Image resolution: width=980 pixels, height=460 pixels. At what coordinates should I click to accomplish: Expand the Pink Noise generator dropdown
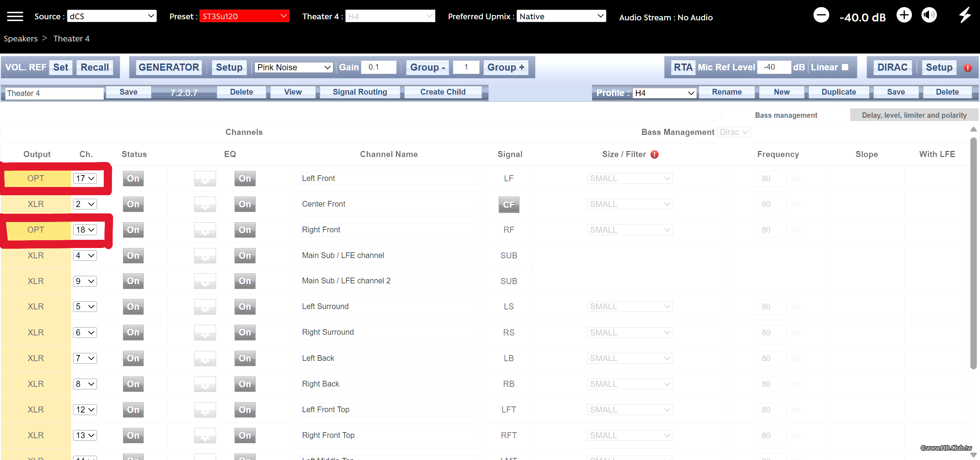point(293,67)
